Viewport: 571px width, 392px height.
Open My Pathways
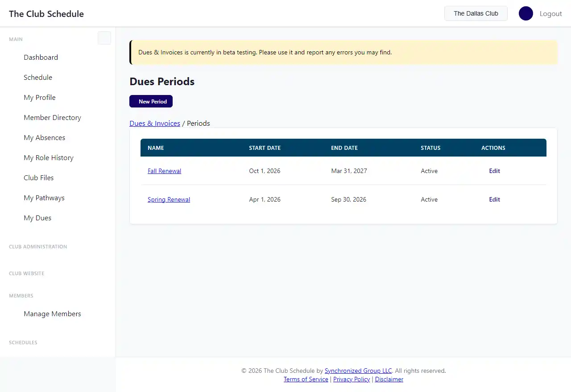(x=44, y=198)
